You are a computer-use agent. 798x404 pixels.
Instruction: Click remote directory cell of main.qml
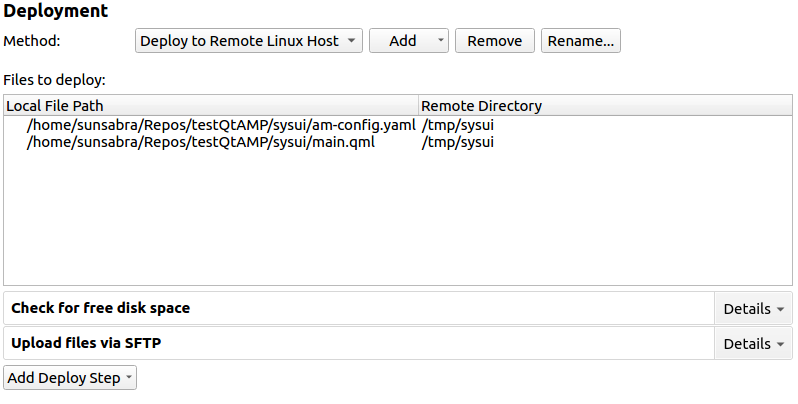click(458, 142)
